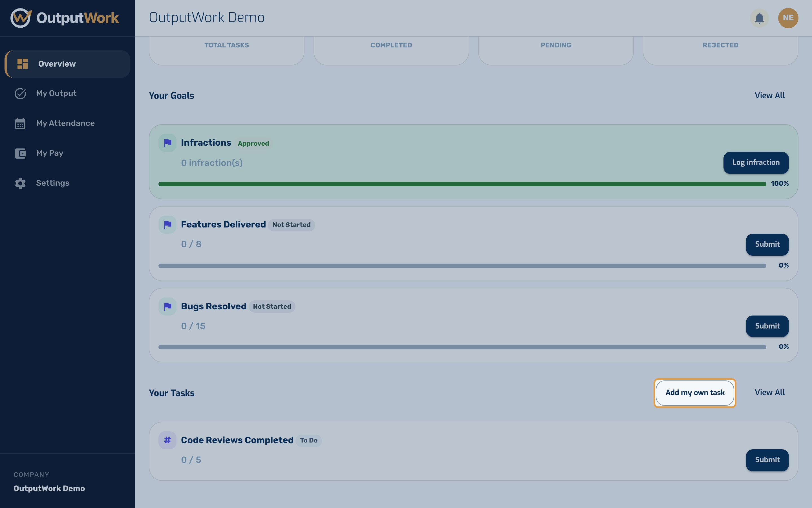Click the Infractions goal flag icon

167,143
